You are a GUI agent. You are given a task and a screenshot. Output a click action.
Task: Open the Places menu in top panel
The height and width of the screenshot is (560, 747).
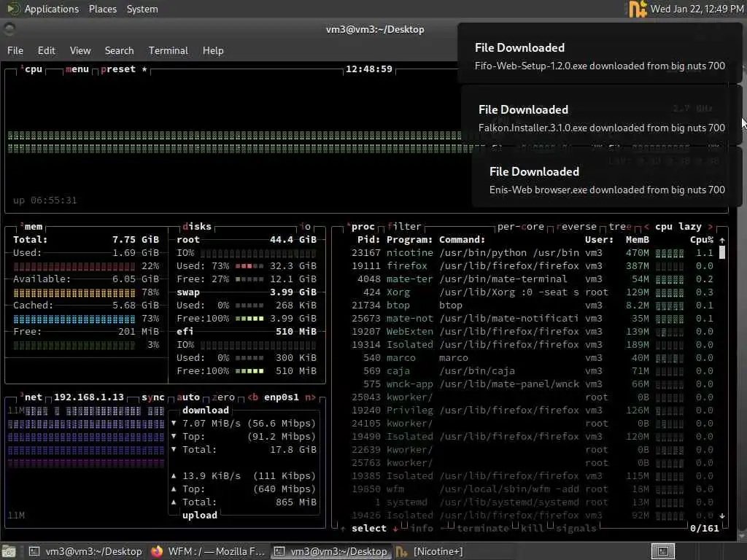pos(102,9)
